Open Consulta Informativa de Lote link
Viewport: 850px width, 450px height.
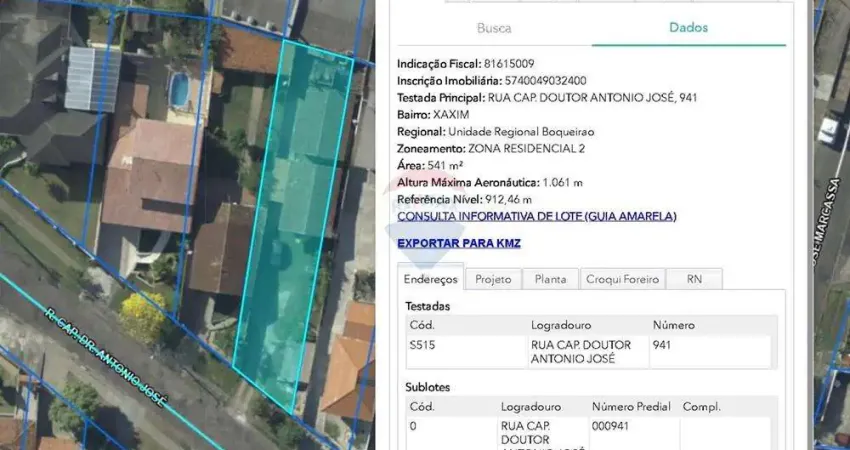click(537, 216)
